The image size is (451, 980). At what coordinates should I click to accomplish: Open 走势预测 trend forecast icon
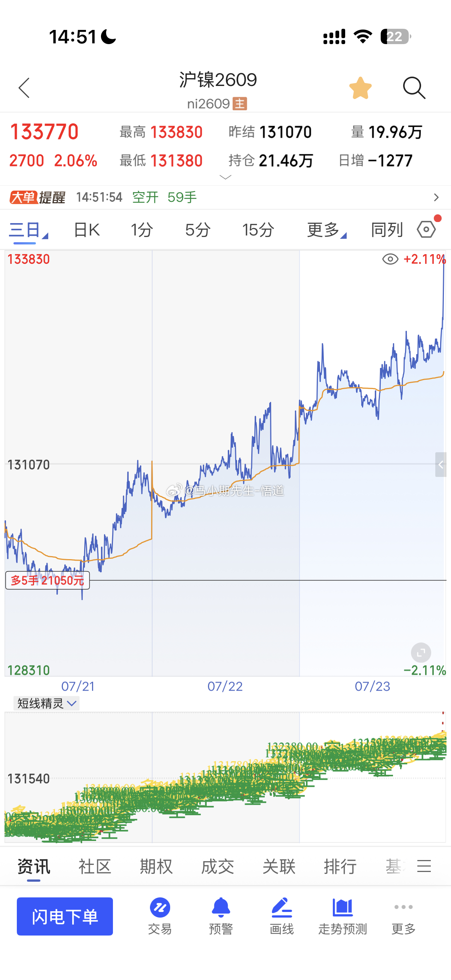[343, 916]
